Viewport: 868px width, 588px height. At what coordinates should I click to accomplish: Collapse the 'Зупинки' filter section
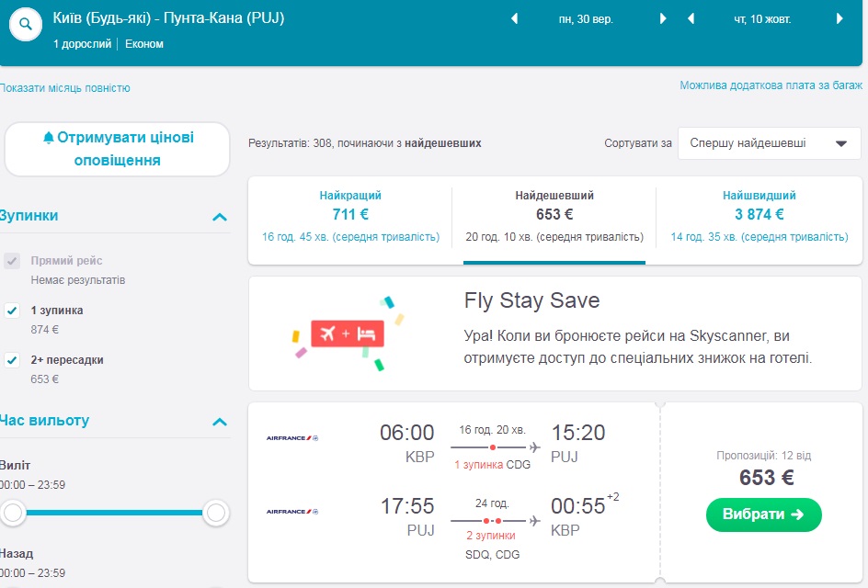tap(219, 217)
